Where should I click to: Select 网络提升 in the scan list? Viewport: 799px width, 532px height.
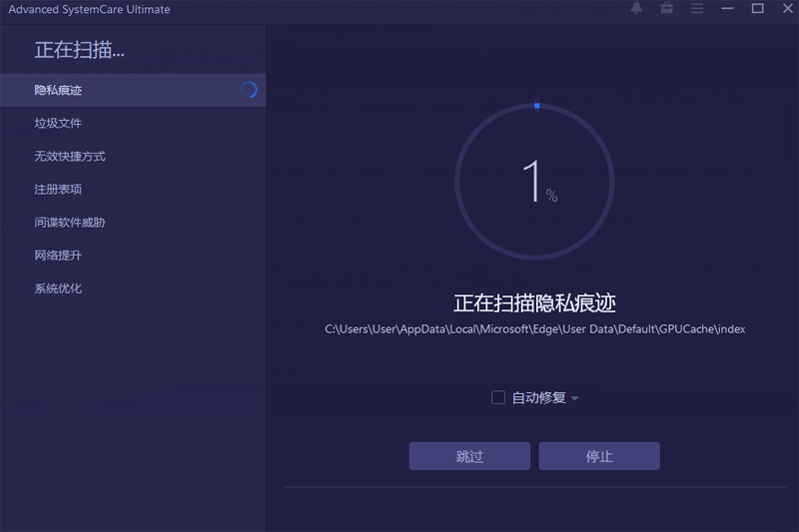pyautogui.click(x=133, y=256)
